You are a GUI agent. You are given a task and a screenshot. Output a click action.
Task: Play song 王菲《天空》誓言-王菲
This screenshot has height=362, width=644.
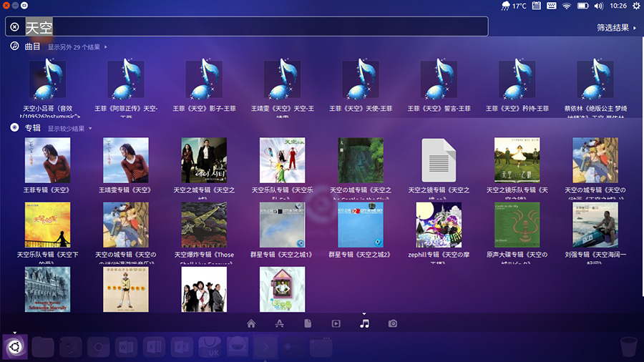pos(439,85)
